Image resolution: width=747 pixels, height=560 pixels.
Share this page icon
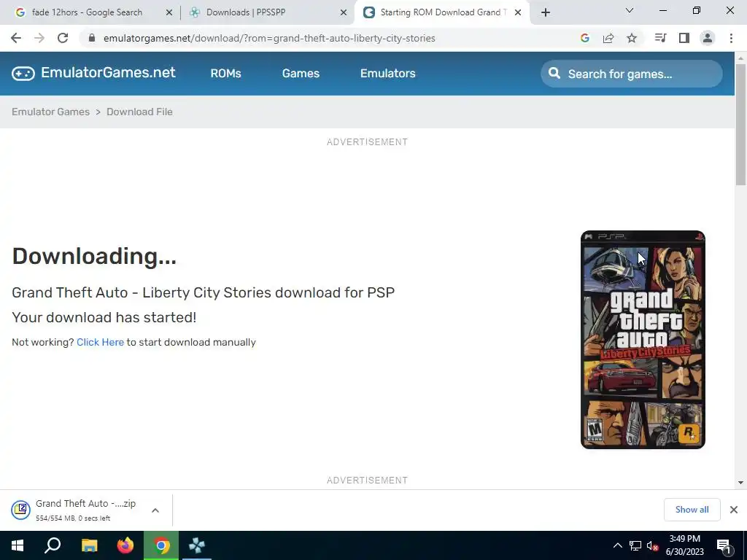608,38
